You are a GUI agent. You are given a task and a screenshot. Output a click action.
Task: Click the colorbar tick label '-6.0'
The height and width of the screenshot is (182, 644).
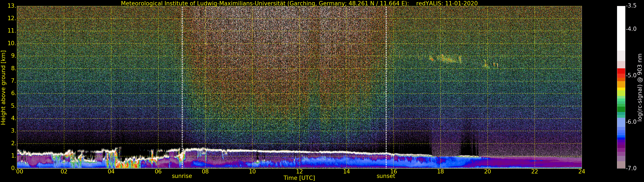coord(631,122)
